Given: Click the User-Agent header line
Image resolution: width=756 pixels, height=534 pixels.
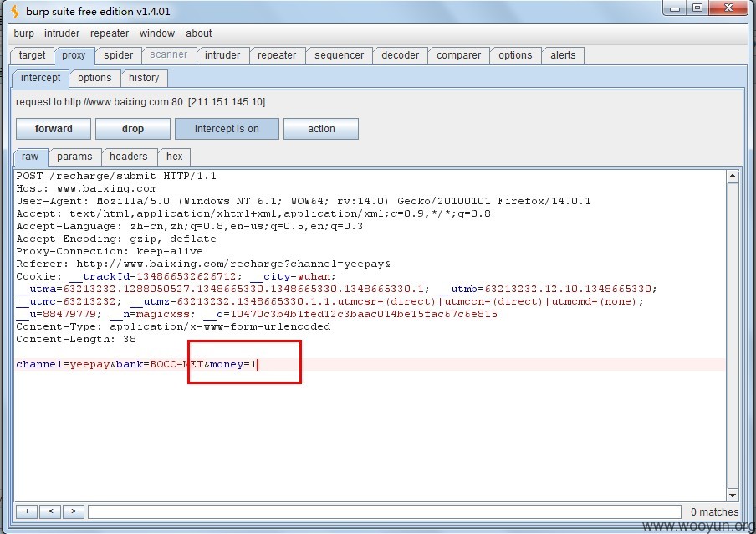Looking at the screenshot, I should tap(304, 201).
